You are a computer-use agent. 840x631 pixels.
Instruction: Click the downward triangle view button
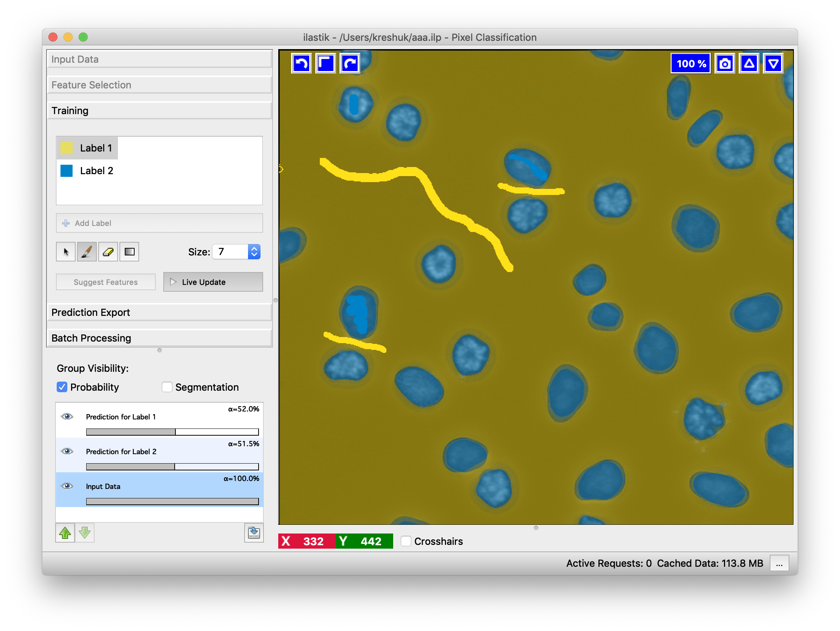pos(773,63)
